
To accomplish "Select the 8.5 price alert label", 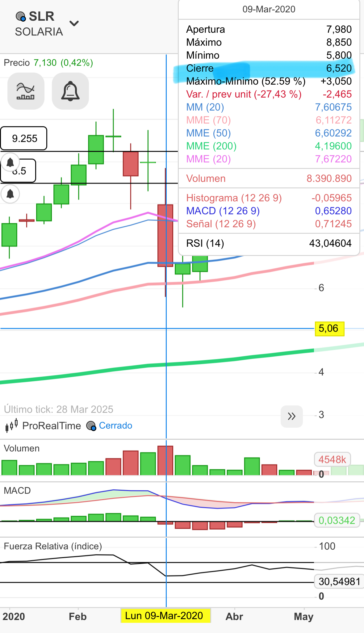I will pyautogui.click(x=19, y=171).
